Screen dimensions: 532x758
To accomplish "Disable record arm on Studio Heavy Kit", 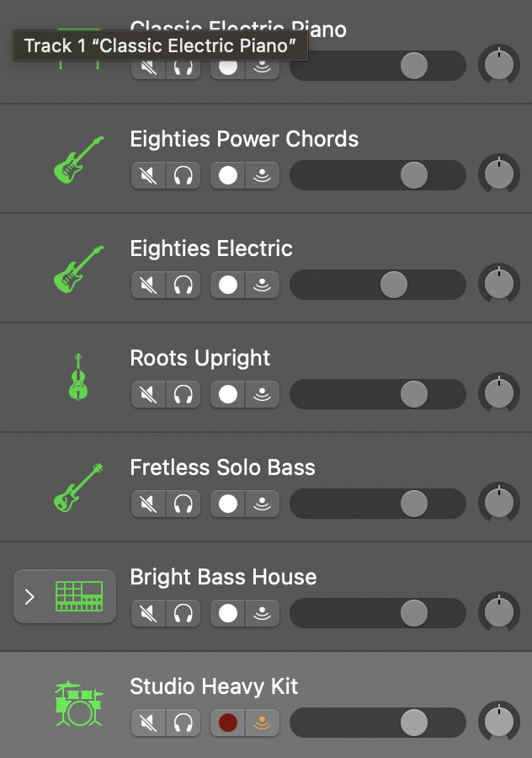I will pos(227,723).
